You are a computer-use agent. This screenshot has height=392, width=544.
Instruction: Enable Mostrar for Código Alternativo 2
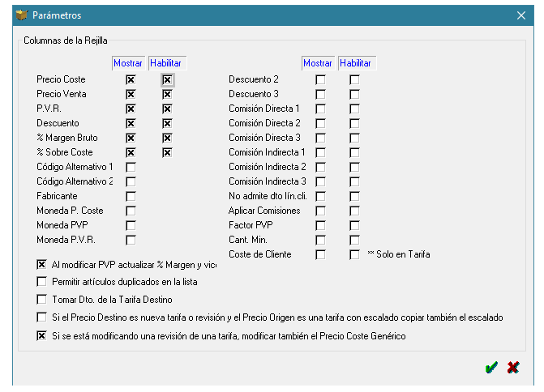[131, 181]
